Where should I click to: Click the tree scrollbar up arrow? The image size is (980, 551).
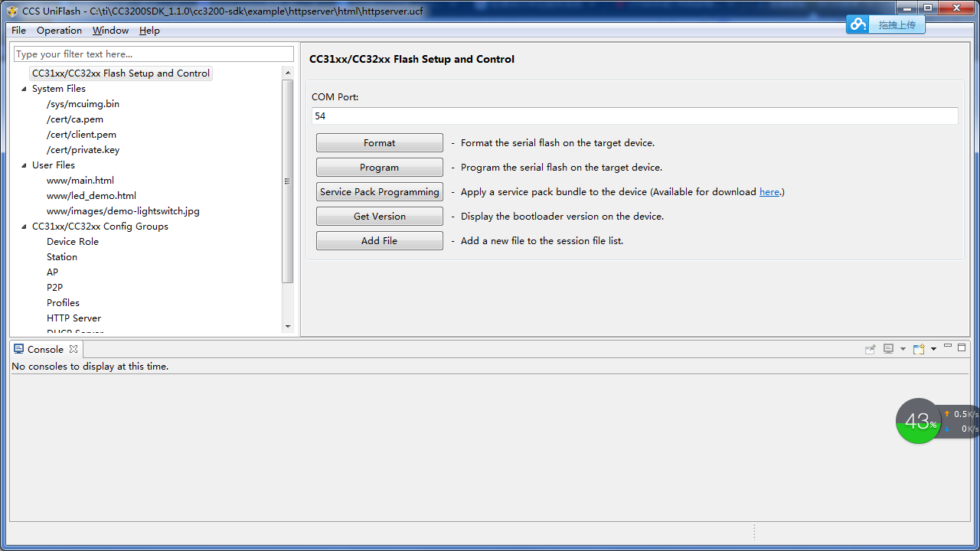click(288, 73)
